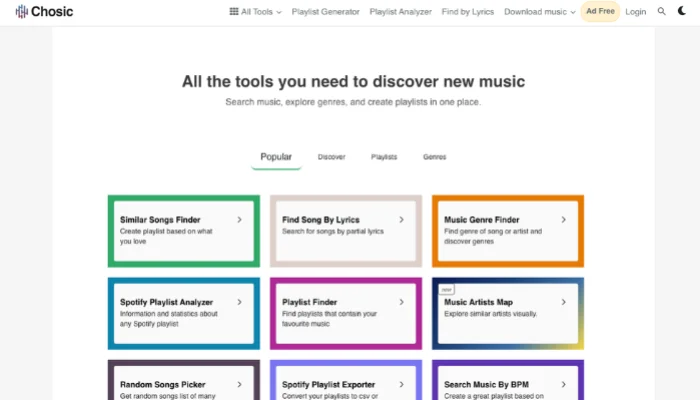700x400 pixels.
Task: Open Playlist Analyzer menu item
Action: pos(400,12)
